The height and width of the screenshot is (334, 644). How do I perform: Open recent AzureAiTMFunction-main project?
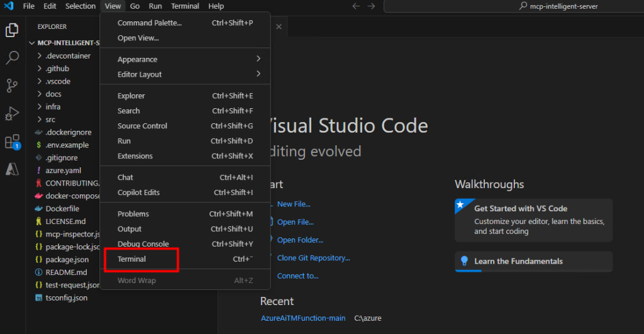pyautogui.click(x=303, y=318)
